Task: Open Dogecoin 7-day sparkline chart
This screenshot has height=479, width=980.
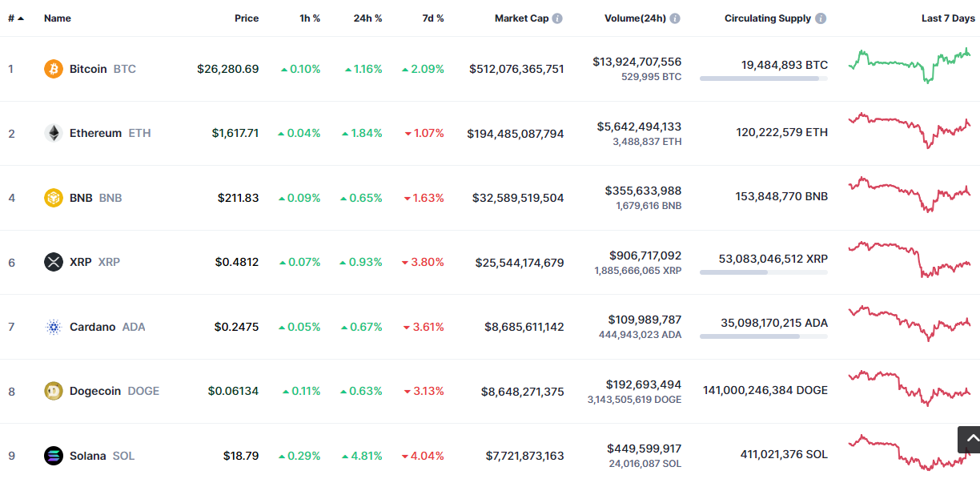Action: tap(910, 388)
